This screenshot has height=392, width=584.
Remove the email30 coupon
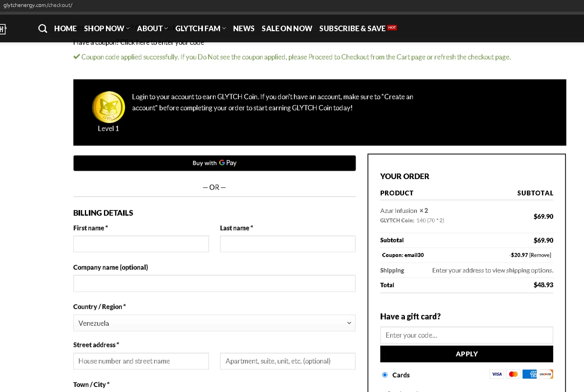click(540, 255)
